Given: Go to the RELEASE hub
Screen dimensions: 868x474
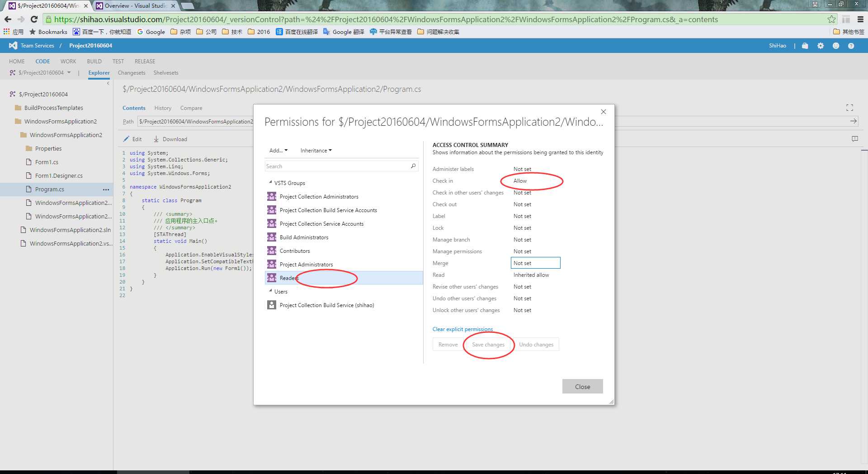Looking at the screenshot, I should pyautogui.click(x=145, y=61).
